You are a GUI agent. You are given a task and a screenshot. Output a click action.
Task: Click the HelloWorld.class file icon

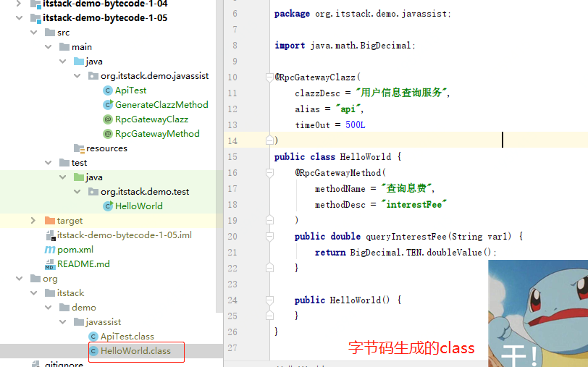coord(94,351)
